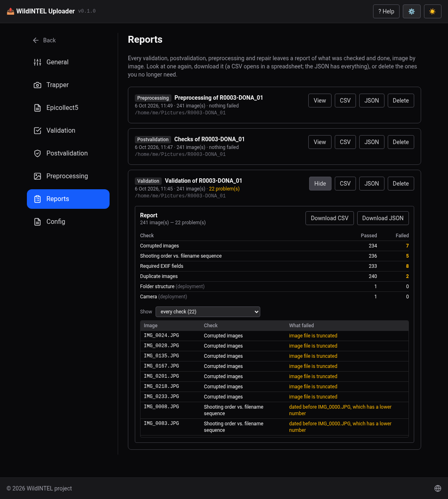Viewport: 448px width, 499px height.
Task: Open the Help button
Action: pyautogui.click(x=386, y=11)
